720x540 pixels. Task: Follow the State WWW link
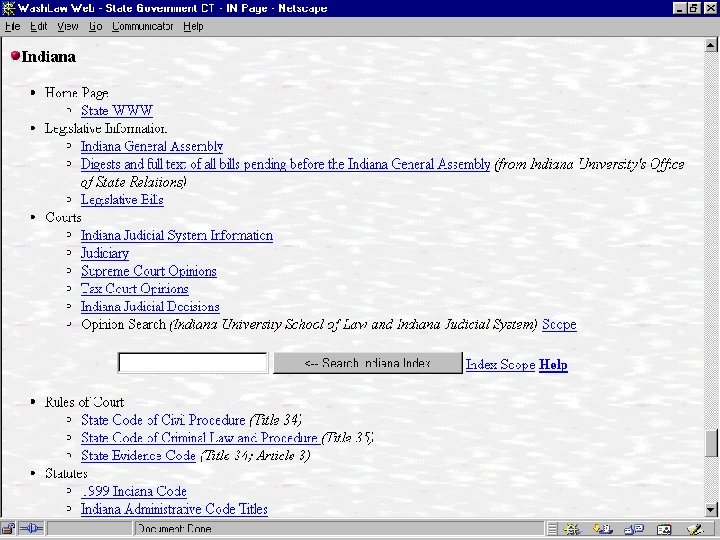tap(117, 111)
